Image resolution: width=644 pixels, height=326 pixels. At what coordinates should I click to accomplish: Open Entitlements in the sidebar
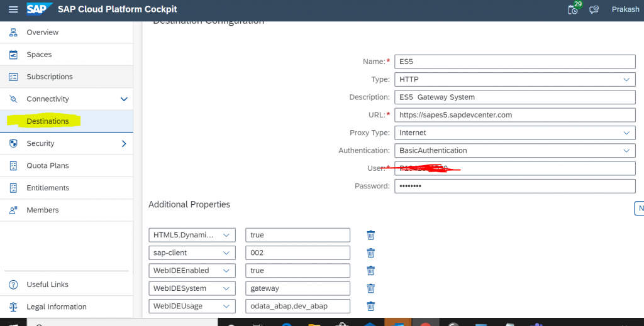coord(67,188)
